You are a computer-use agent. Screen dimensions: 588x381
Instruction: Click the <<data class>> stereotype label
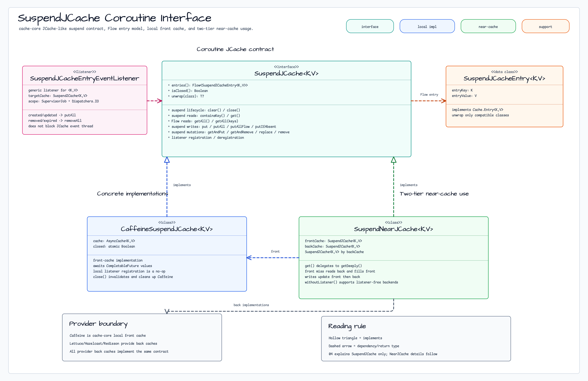504,72
